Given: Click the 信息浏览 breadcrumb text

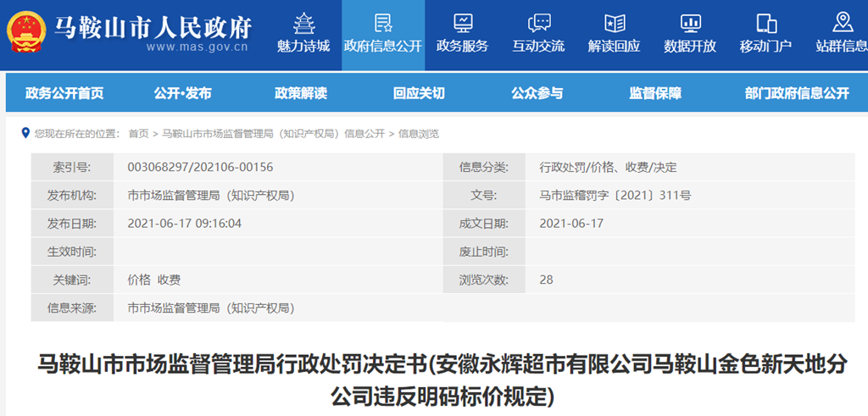Looking at the screenshot, I should [419, 133].
